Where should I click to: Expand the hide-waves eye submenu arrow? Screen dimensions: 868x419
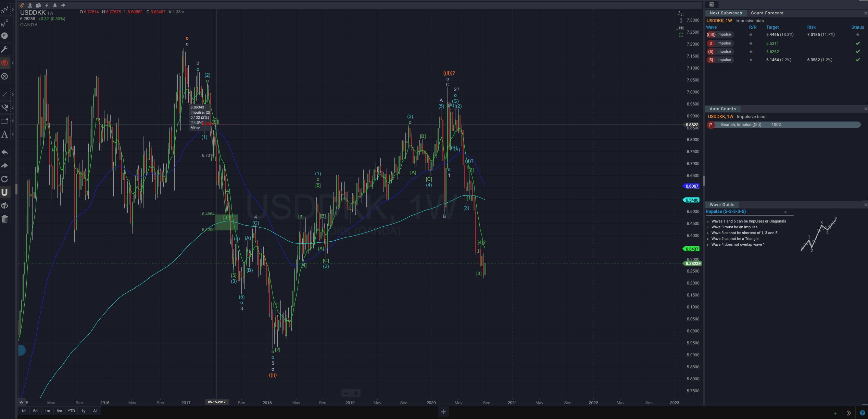point(13,63)
